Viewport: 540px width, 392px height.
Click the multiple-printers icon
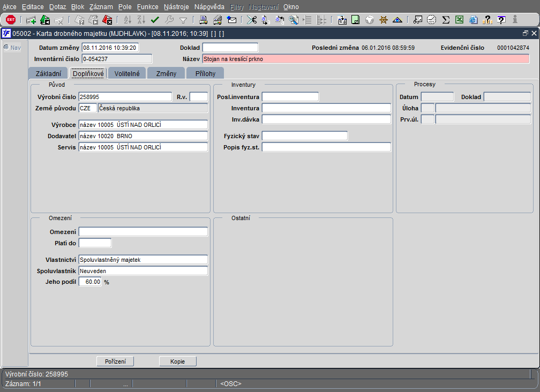click(x=217, y=20)
